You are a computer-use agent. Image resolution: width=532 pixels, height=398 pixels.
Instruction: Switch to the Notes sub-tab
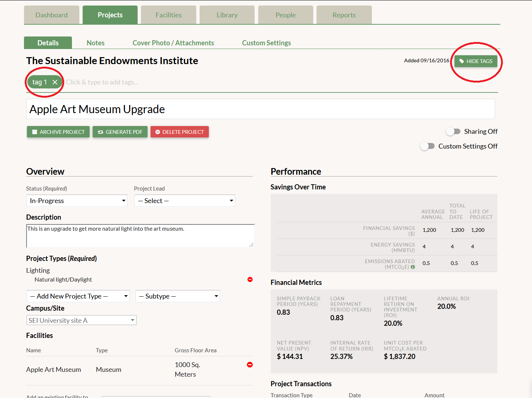coord(96,43)
